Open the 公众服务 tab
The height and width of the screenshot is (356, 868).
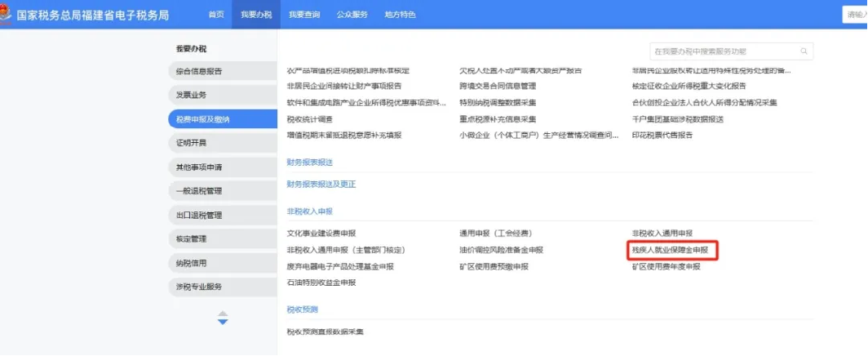tap(352, 15)
